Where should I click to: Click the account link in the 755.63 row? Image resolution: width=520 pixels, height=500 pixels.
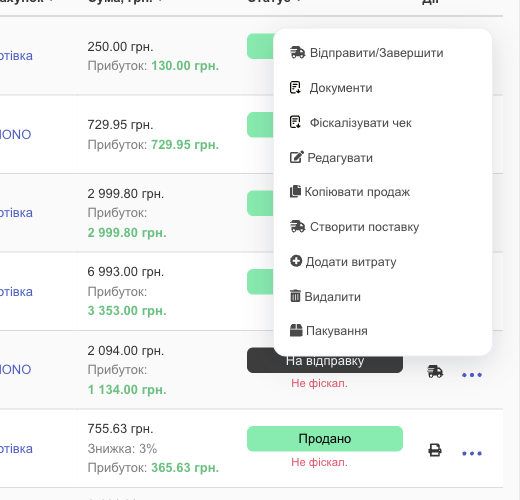16,449
